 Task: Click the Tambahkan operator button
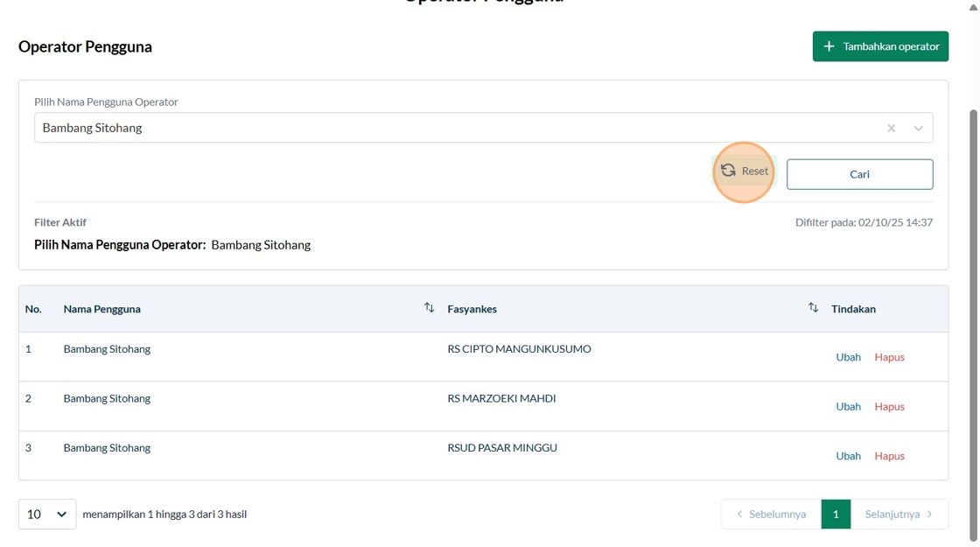(x=880, y=46)
